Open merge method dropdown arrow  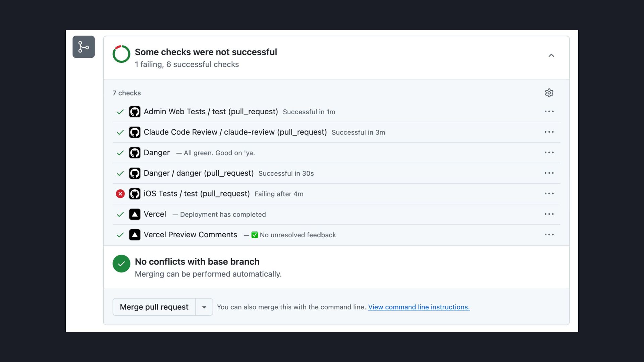tap(204, 307)
